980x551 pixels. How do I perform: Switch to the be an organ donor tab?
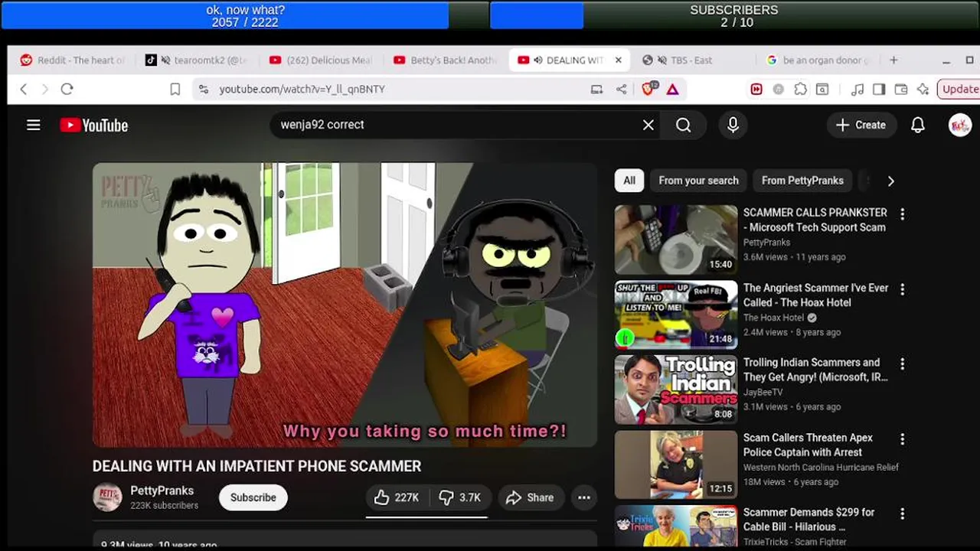pos(818,60)
